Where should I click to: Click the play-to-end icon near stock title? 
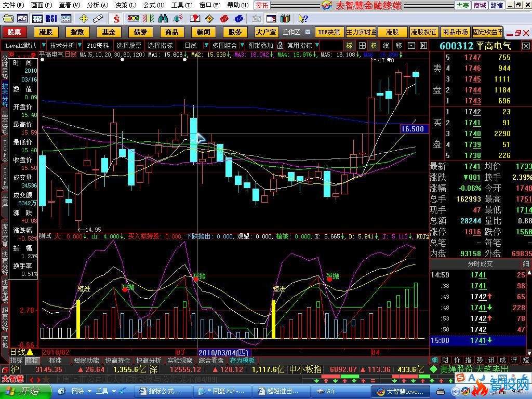423,46
